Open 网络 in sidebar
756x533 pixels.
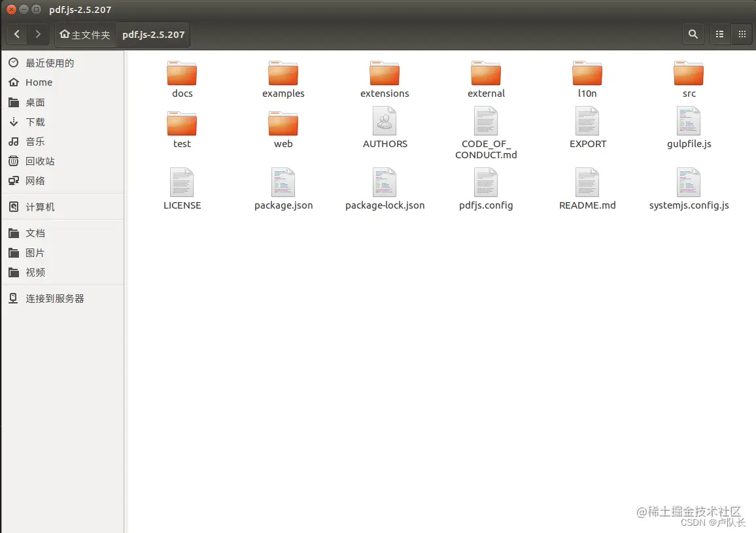click(63, 181)
